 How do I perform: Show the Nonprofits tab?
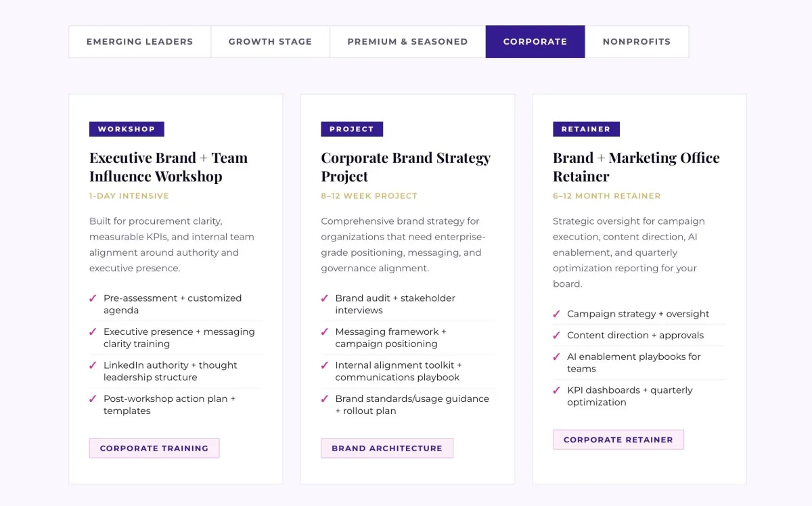coord(636,42)
